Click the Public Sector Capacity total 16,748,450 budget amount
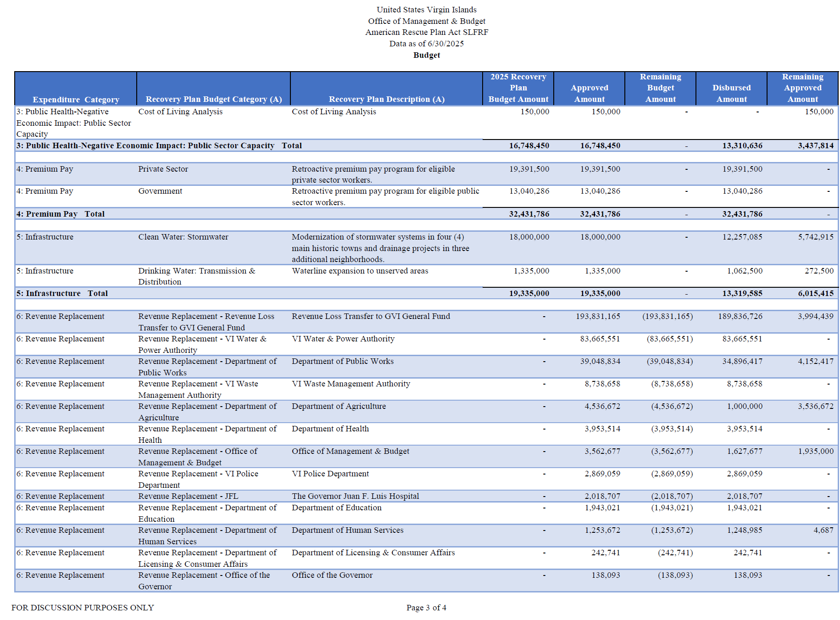840x620 pixels. pyautogui.click(x=529, y=145)
